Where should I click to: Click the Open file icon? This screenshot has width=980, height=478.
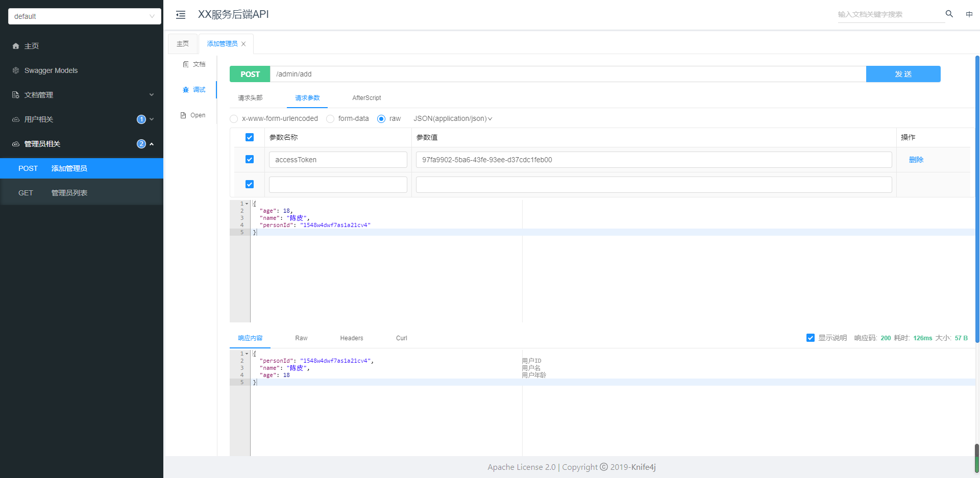[x=183, y=115]
